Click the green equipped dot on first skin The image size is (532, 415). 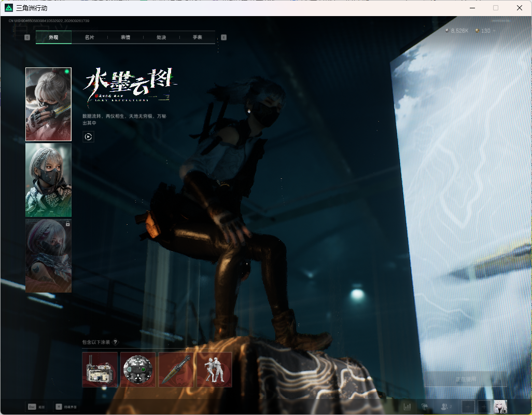pyautogui.click(x=67, y=71)
